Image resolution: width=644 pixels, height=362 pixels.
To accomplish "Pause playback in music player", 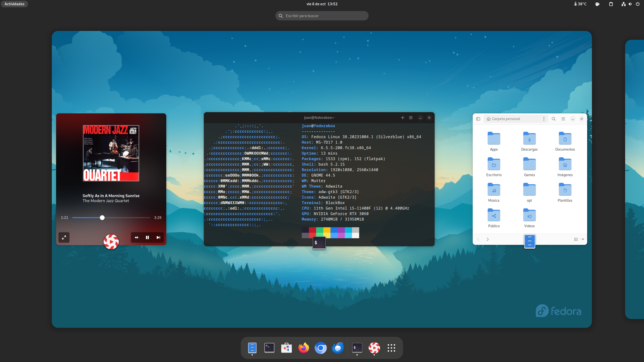I will (147, 237).
